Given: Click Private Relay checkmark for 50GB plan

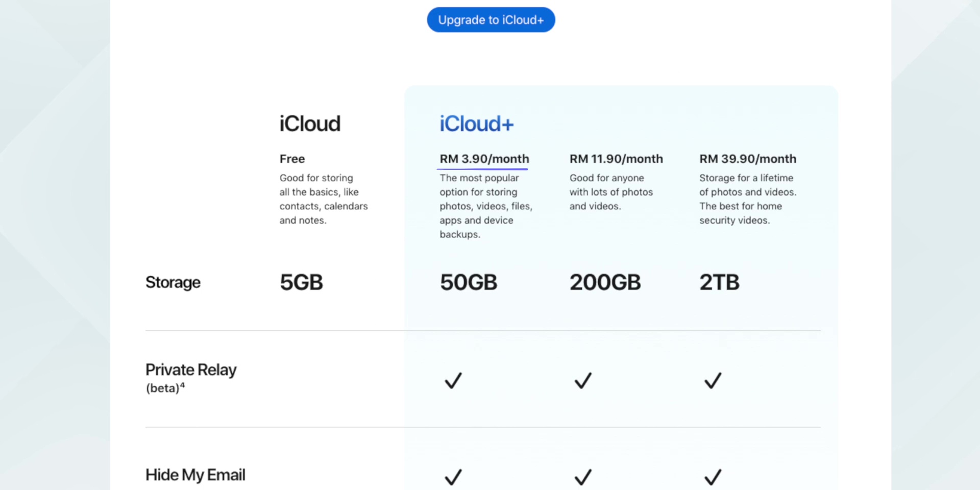Looking at the screenshot, I should click(453, 380).
